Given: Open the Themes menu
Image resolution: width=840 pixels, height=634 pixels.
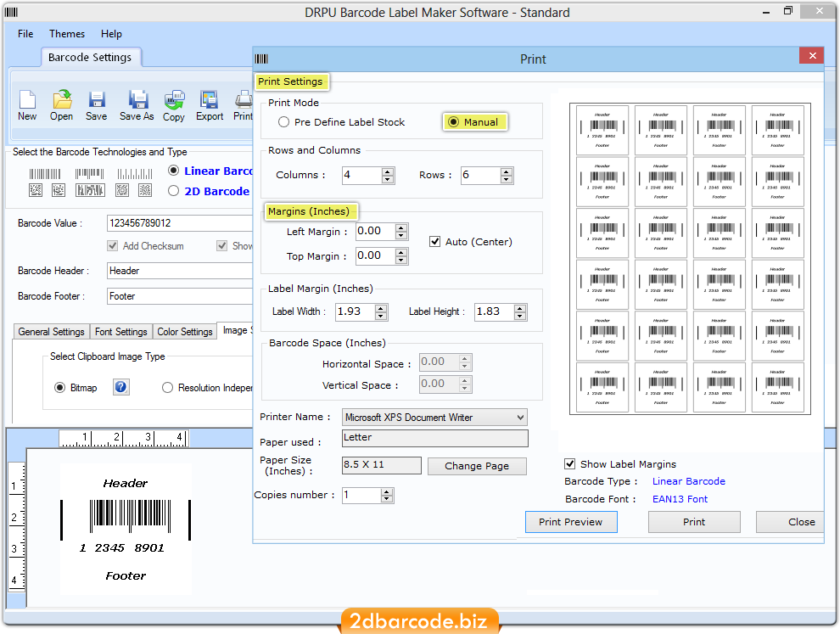Looking at the screenshot, I should pyautogui.click(x=67, y=34).
